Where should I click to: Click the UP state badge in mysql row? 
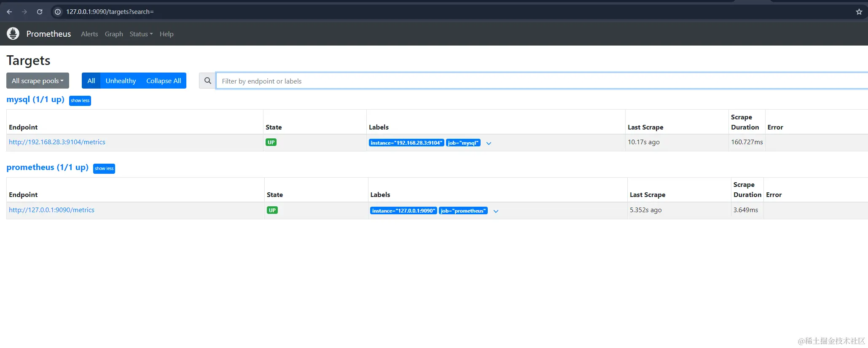click(x=271, y=143)
